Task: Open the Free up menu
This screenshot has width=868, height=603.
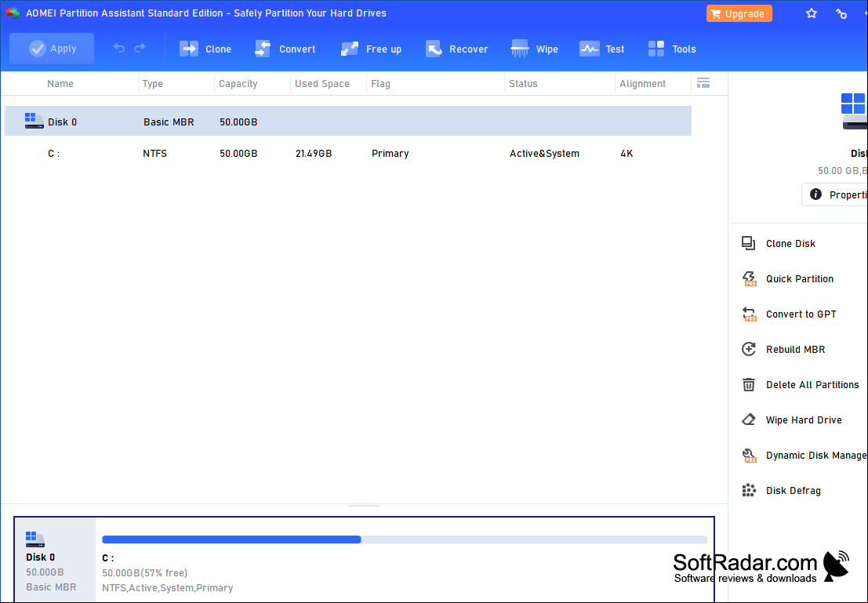Action: [x=371, y=49]
